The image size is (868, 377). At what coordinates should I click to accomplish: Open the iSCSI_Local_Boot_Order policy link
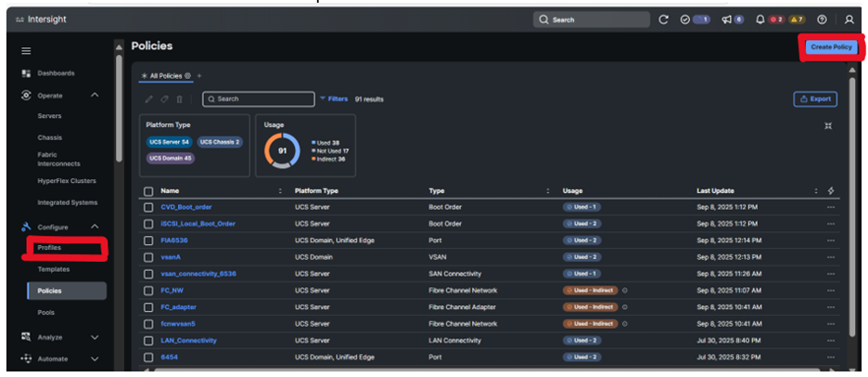[x=198, y=224]
